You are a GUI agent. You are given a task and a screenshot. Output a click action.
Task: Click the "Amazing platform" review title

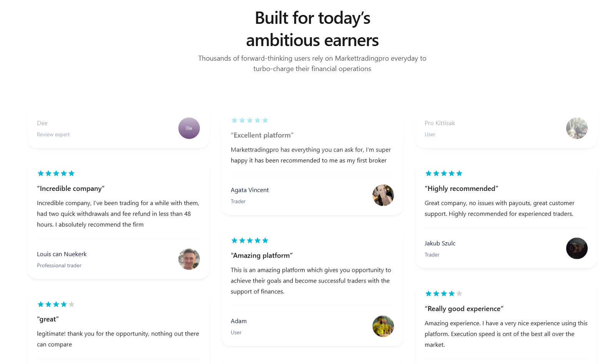(x=262, y=256)
